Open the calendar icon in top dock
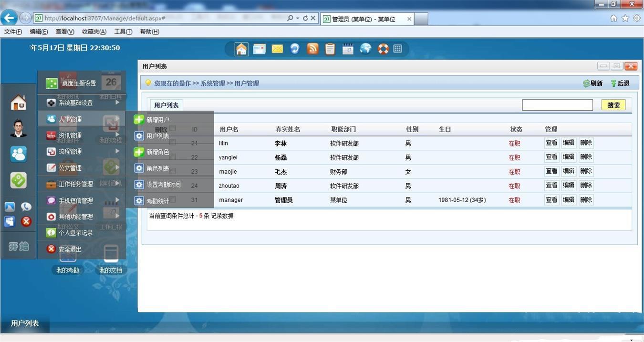The height and width of the screenshot is (342, 644). point(348,49)
